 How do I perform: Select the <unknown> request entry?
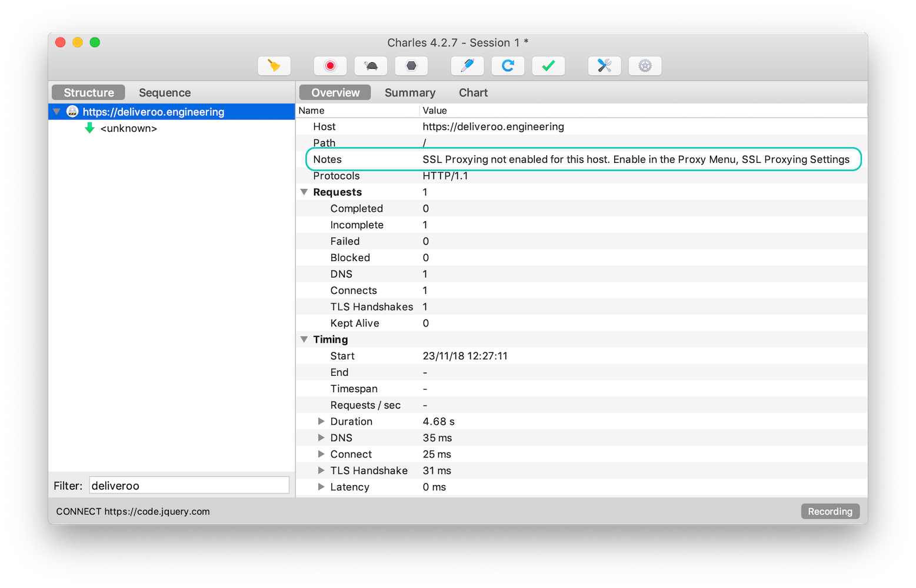tap(128, 128)
